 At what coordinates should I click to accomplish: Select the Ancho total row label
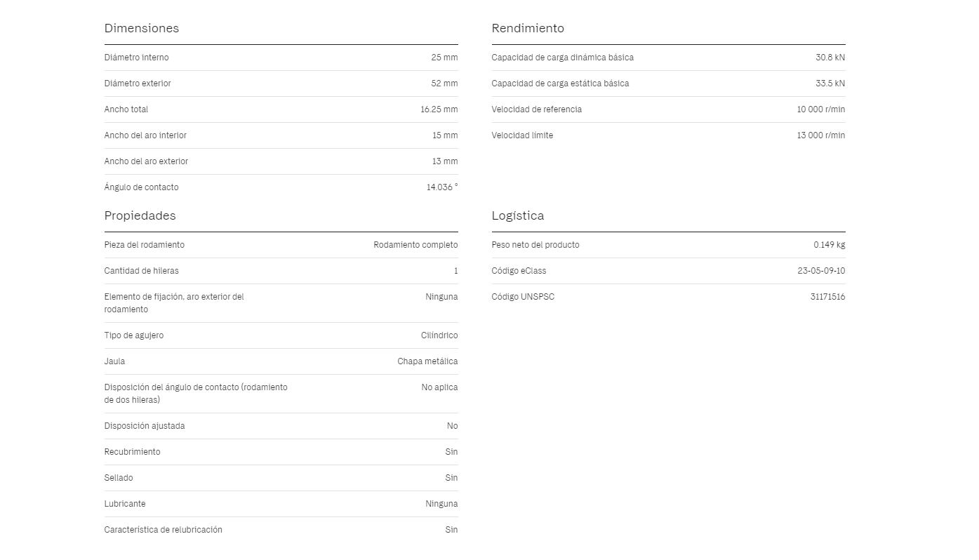[126, 109]
